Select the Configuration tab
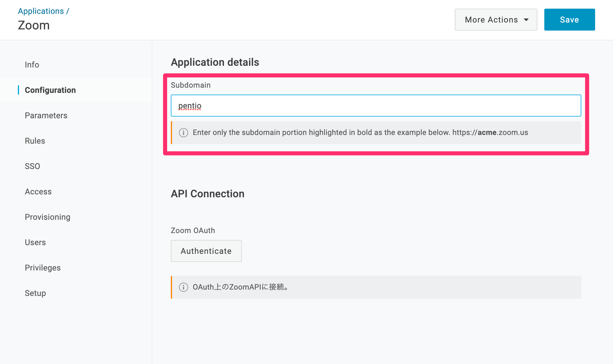The height and width of the screenshot is (364, 613). 50,90
